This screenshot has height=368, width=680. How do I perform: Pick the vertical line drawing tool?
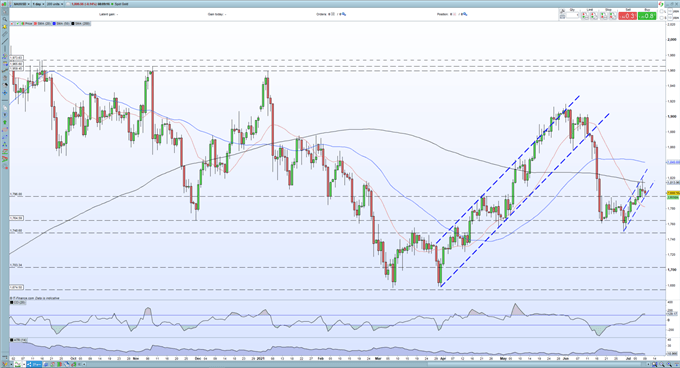(x=5, y=49)
